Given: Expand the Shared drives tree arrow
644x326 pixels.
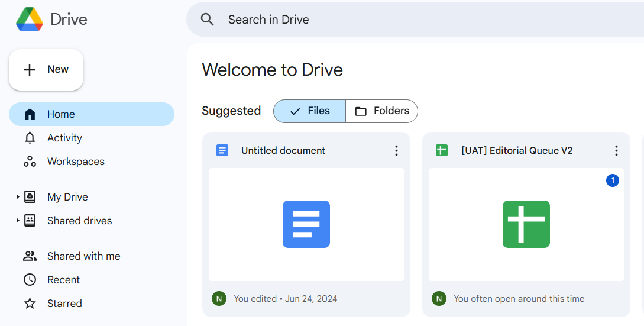Looking at the screenshot, I should 18,221.
